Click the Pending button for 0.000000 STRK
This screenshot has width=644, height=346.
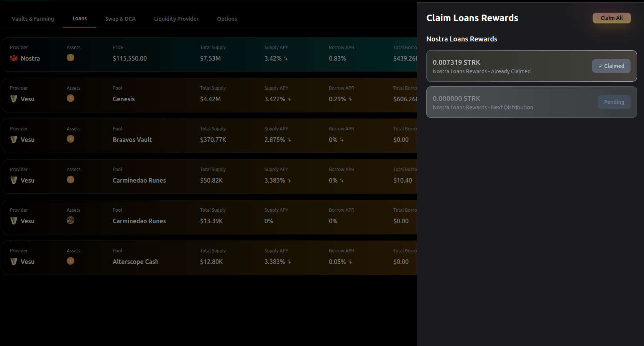click(x=614, y=102)
